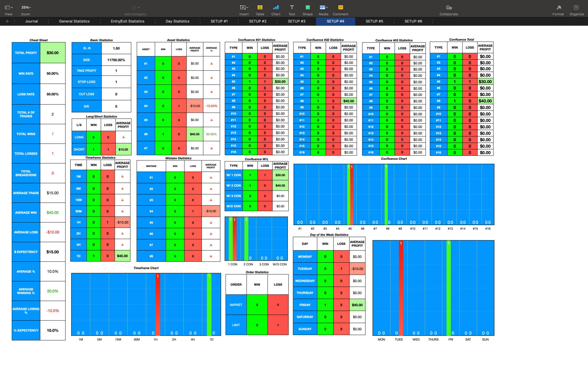The image size is (588, 368).
Task: Open the Chart toolbar icon
Action: coord(276,7)
